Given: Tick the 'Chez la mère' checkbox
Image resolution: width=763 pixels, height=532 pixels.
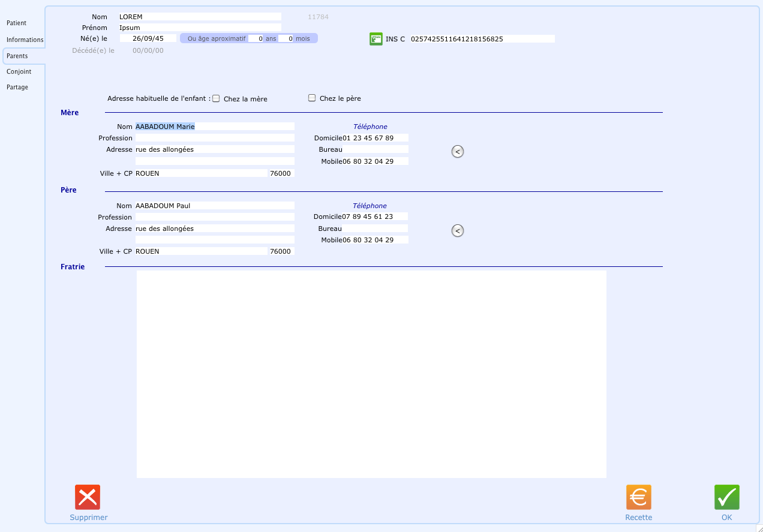Looking at the screenshot, I should [216, 98].
